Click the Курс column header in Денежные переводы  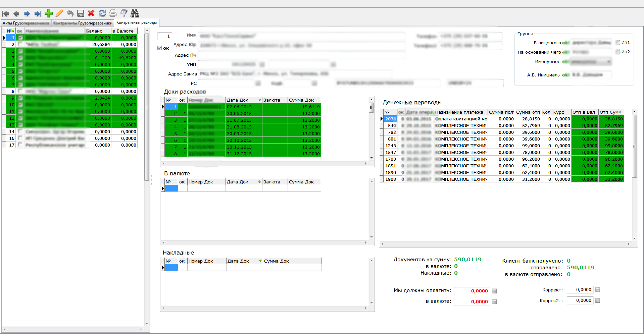(561, 112)
